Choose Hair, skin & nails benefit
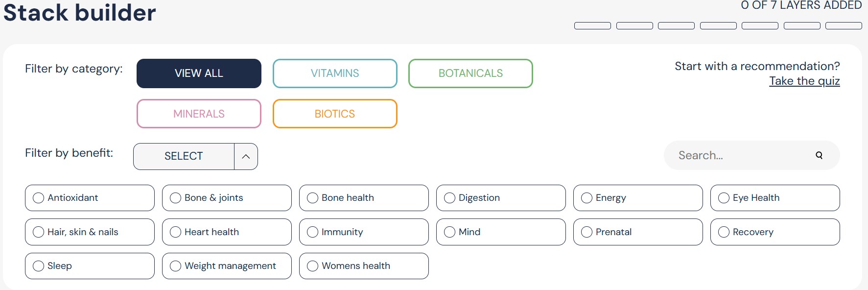Screen dimensions: 868x290 [90, 232]
